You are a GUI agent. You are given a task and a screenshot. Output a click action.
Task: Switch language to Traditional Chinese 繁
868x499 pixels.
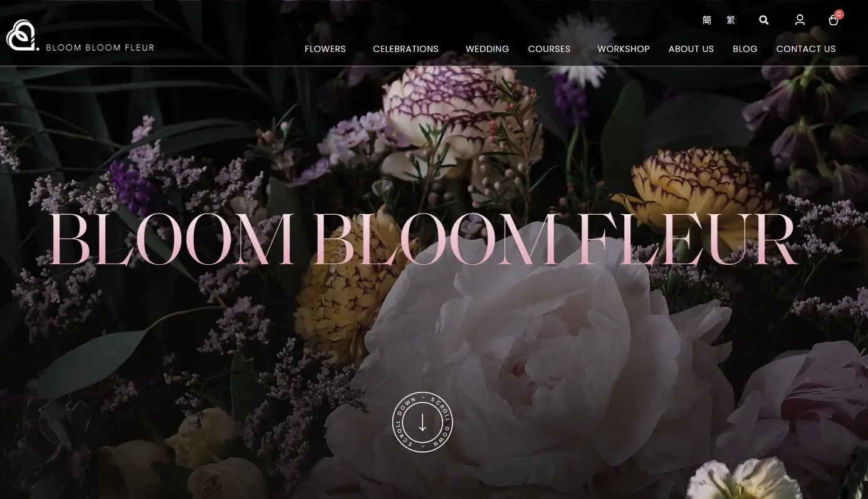(731, 20)
